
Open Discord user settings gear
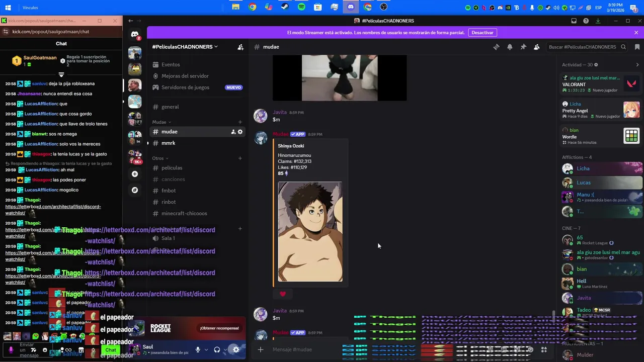tap(236, 349)
